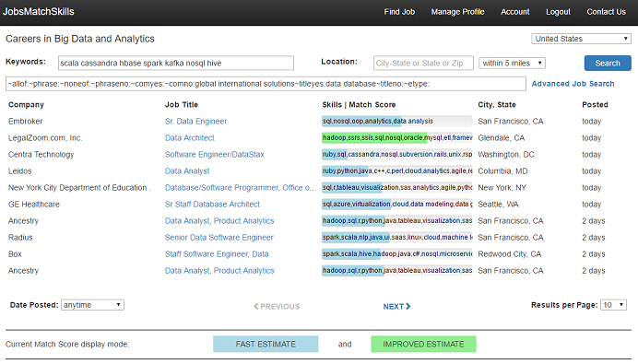This screenshot has height=364, width=638.
Task: Go to the Account page
Action: [x=515, y=12]
